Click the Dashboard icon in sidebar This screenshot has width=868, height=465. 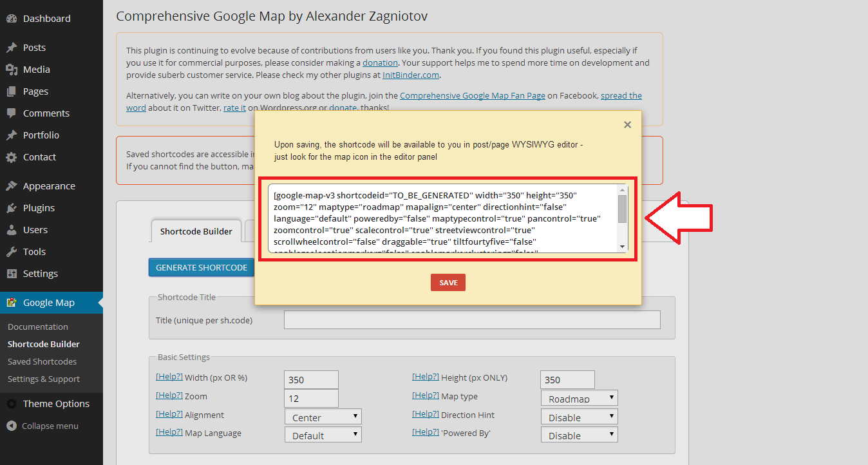click(12, 19)
